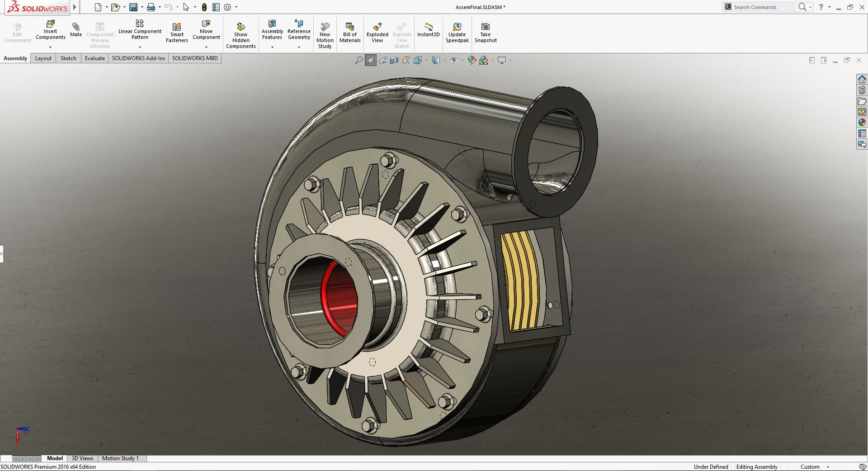Open SOLIDWORKS Add-Ins tab
This screenshot has width=868, height=471.
[x=138, y=58]
